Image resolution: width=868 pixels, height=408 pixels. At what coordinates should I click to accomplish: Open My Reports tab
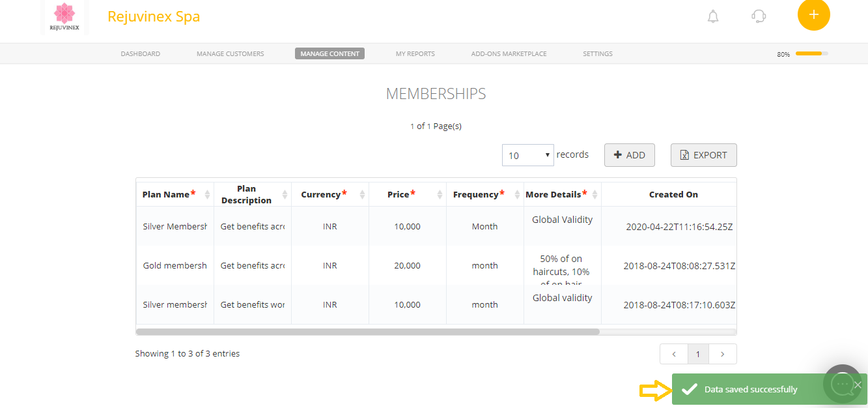(x=415, y=53)
